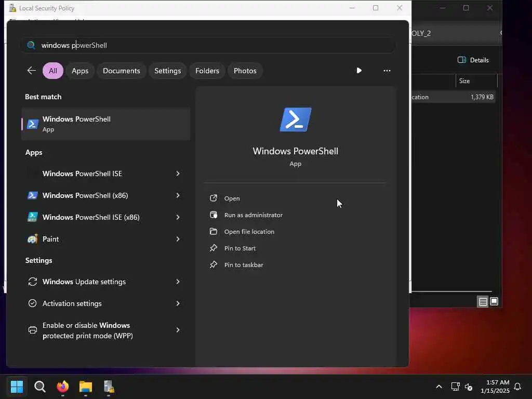
Task: Open Windows PowerShell from the preview pane
Action: [x=232, y=198]
